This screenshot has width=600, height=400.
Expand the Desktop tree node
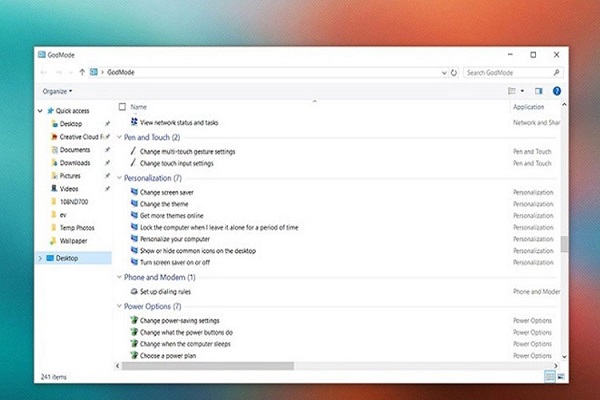pos(40,258)
